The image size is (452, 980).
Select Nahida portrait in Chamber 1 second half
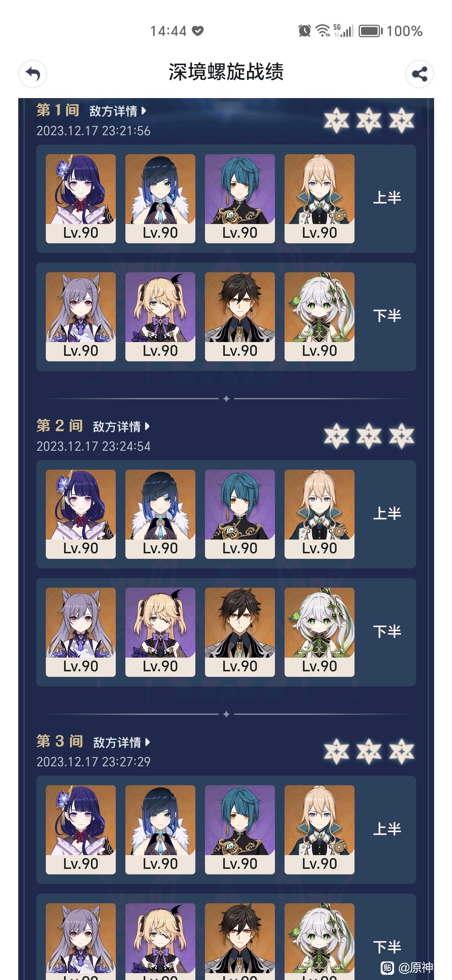[319, 317]
